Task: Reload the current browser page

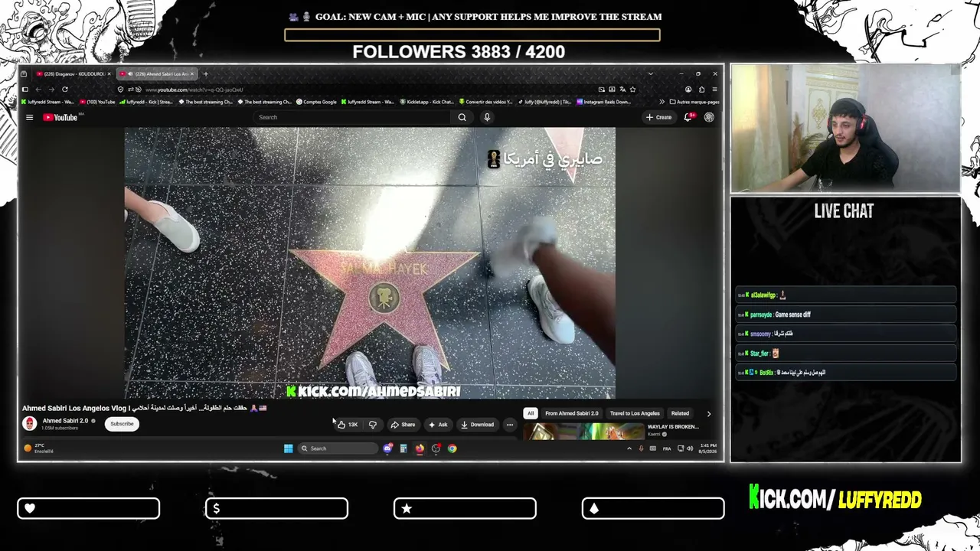Action: pos(65,90)
